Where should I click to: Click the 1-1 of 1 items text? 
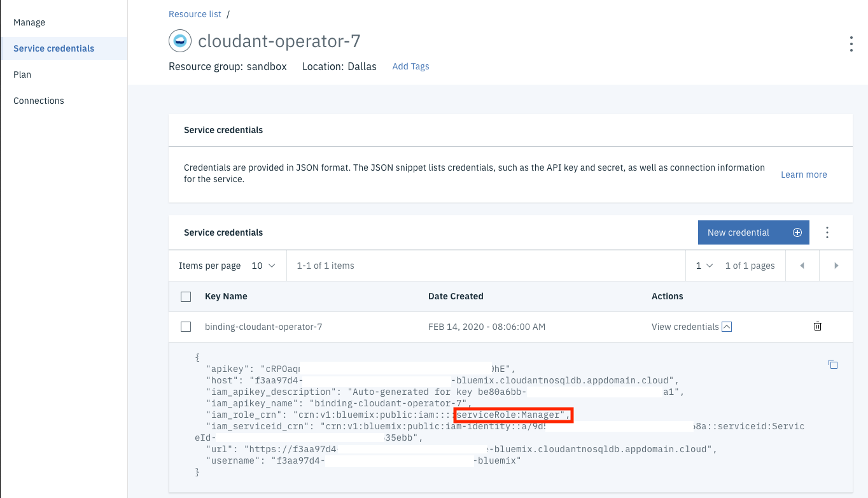(x=325, y=266)
